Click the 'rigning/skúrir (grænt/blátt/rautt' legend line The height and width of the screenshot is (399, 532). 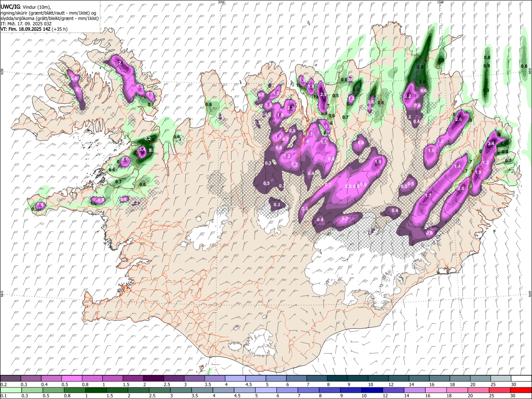coord(49,13)
